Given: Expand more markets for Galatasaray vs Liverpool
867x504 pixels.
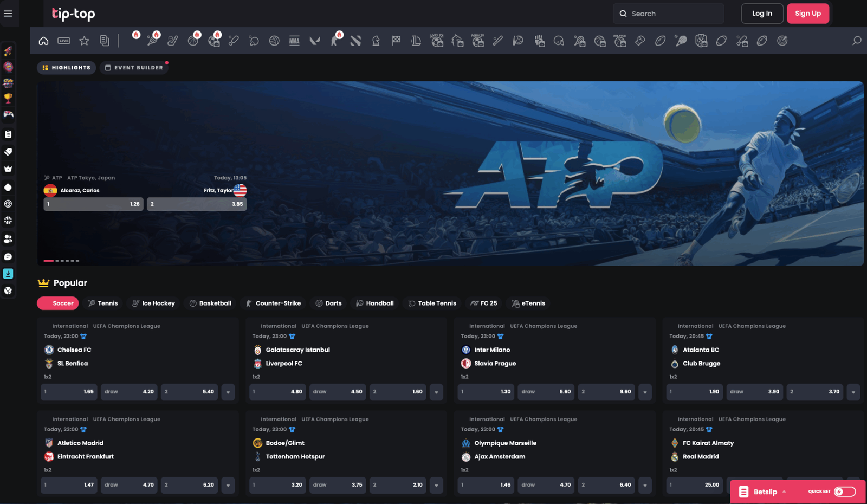Looking at the screenshot, I should 436,392.
